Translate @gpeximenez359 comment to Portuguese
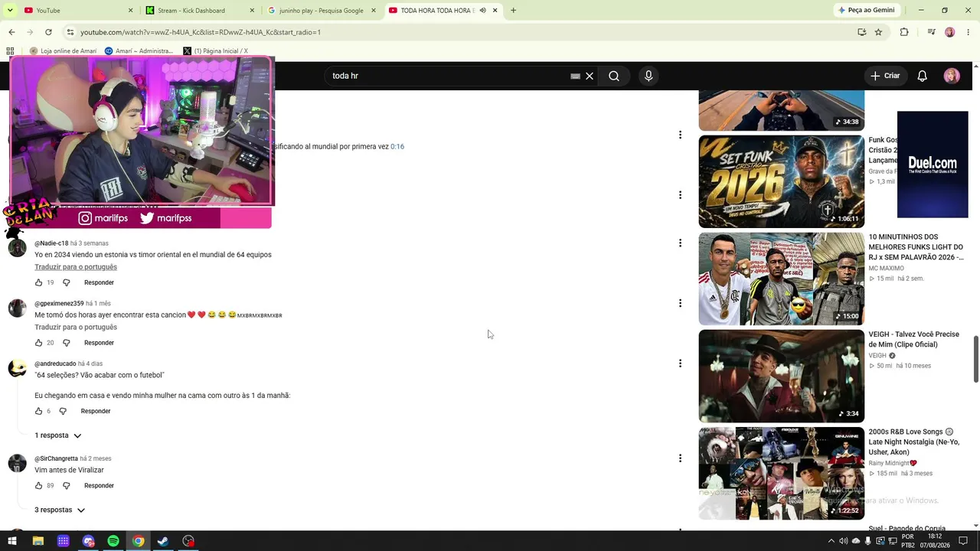The height and width of the screenshot is (551, 980). pyautogui.click(x=76, y=328)
